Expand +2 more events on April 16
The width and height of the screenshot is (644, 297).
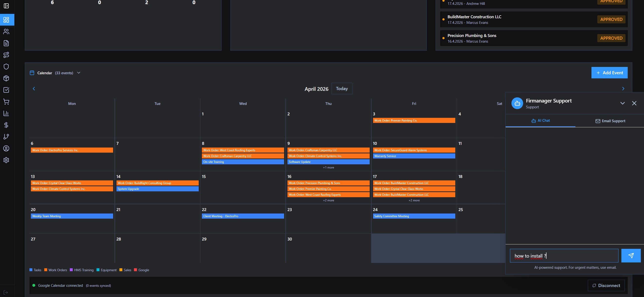coord(328,200)
